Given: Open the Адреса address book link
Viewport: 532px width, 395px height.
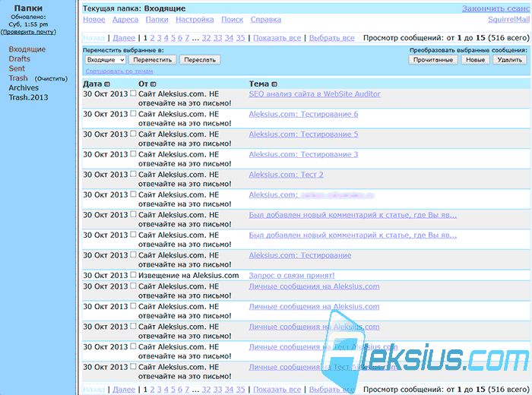Looking at the screenshot, I should tap(125, 20).
